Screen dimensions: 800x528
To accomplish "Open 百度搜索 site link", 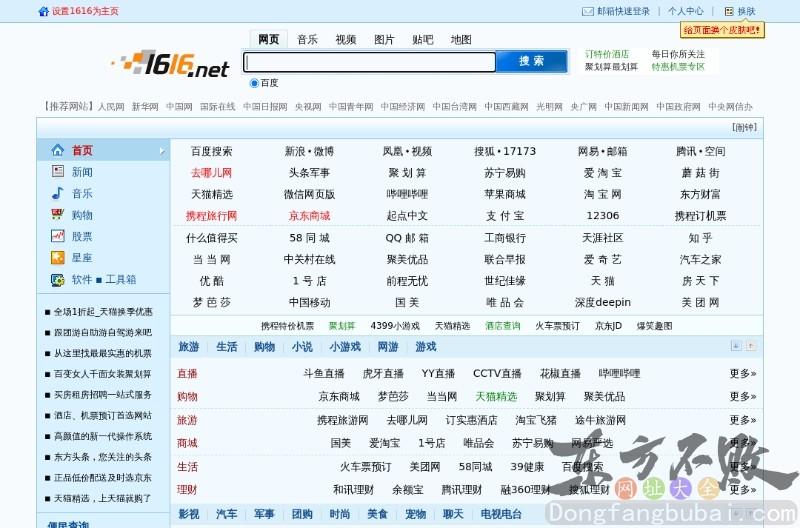I will [211, 152].
